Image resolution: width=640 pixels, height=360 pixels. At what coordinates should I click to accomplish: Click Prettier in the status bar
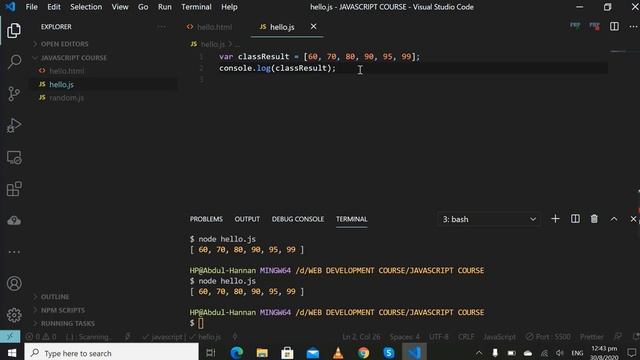point(591,337)
